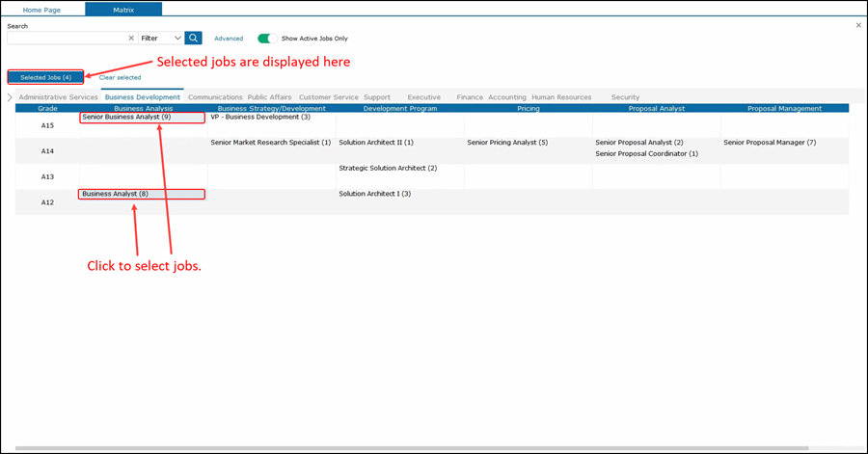Clear the search field with X icon
This screenshot has width=868, height=454.
click(x=131, y=39)
